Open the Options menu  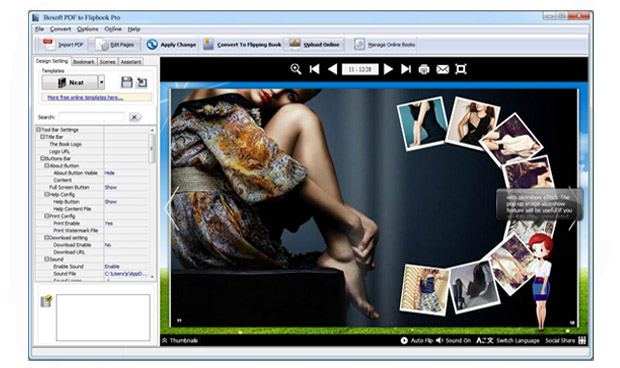[87, 29]
